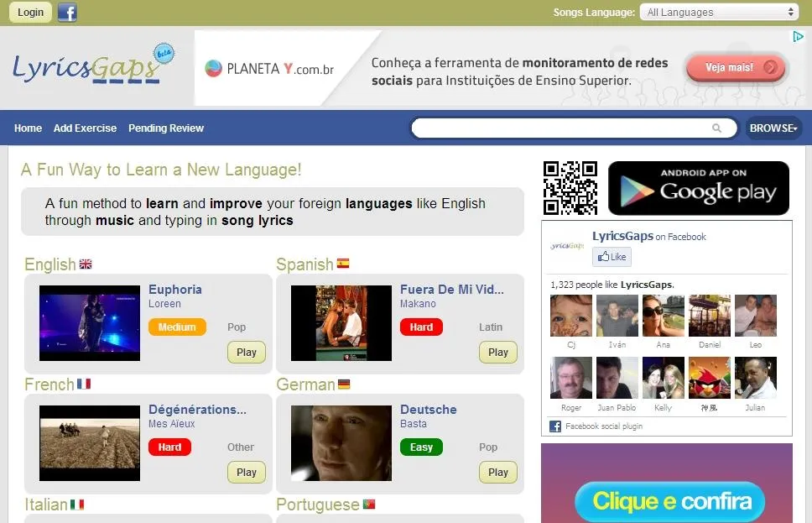Screen dimensions: 812x523
Task: Click the QR code image
Action: click(570, 188)
